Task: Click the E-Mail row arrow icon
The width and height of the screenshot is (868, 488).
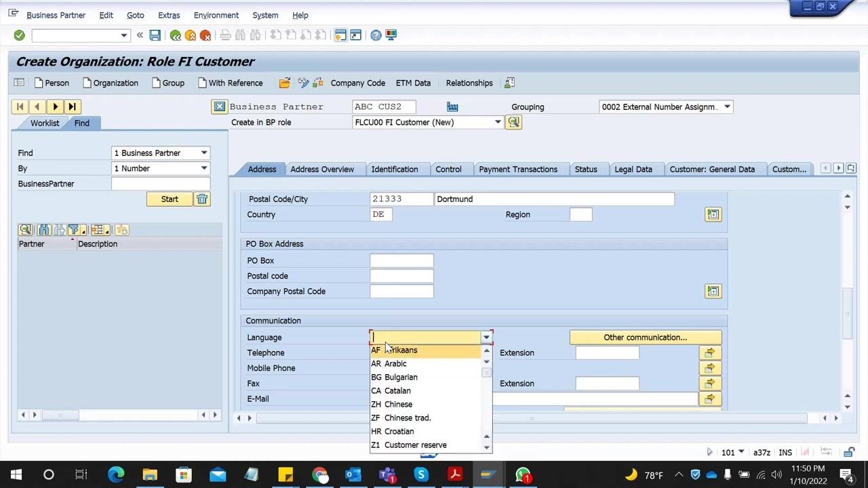Action: point(709,399)
